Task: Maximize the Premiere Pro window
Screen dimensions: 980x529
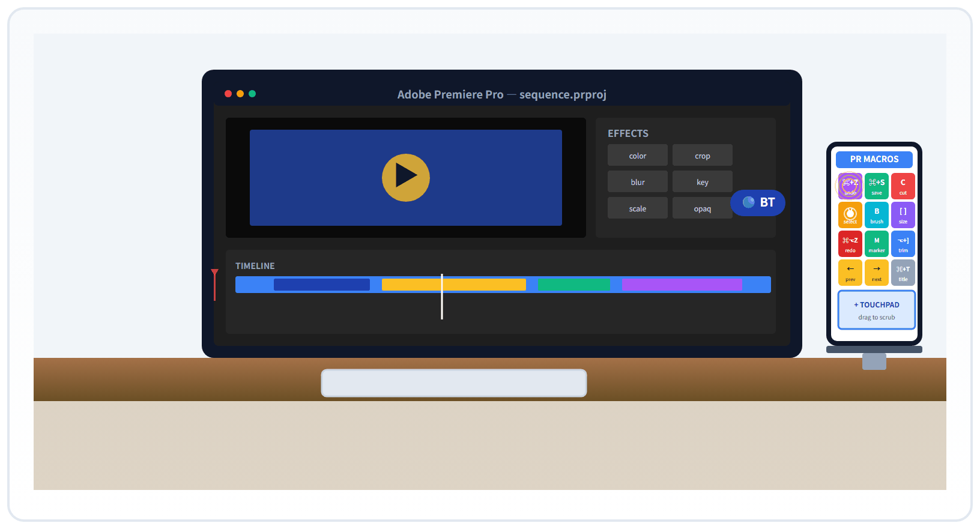Action: [x=252, y=94]
